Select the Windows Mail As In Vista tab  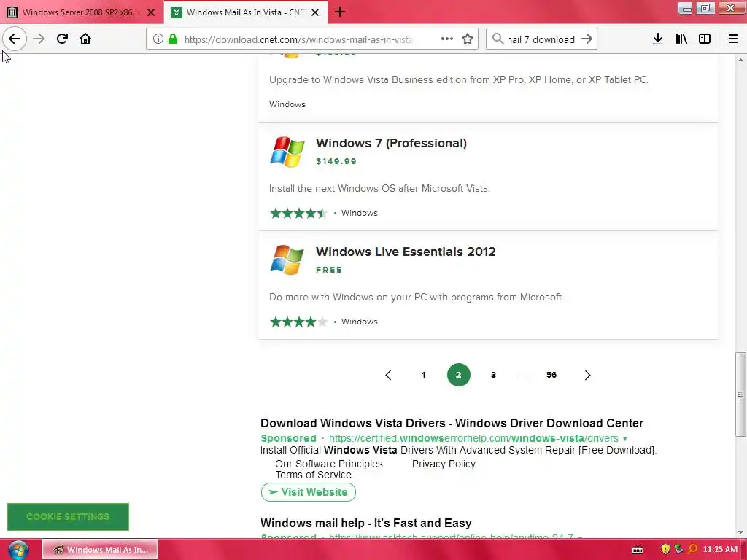pos(245,12)
